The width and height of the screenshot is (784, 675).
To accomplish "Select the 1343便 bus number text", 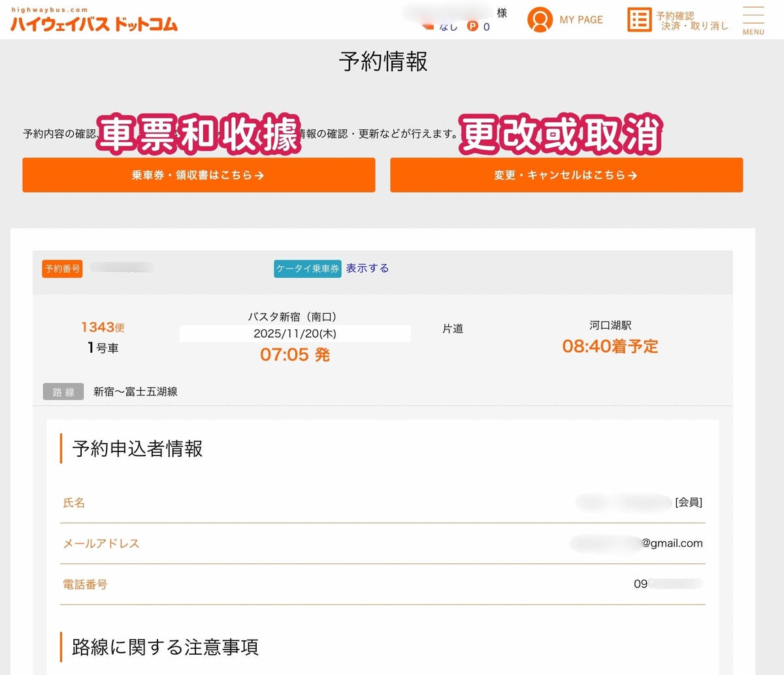I will coord(103,327).
